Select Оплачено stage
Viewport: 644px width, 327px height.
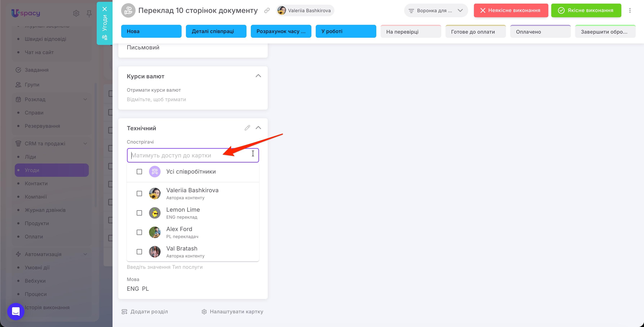tap(540, 31)
